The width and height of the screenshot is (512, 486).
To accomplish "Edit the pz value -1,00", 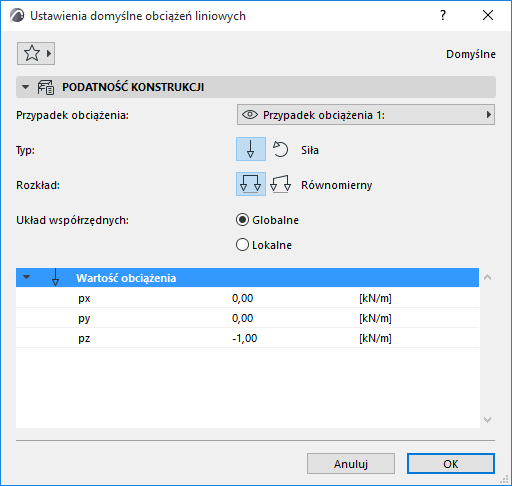I will (x=245, y=338).
